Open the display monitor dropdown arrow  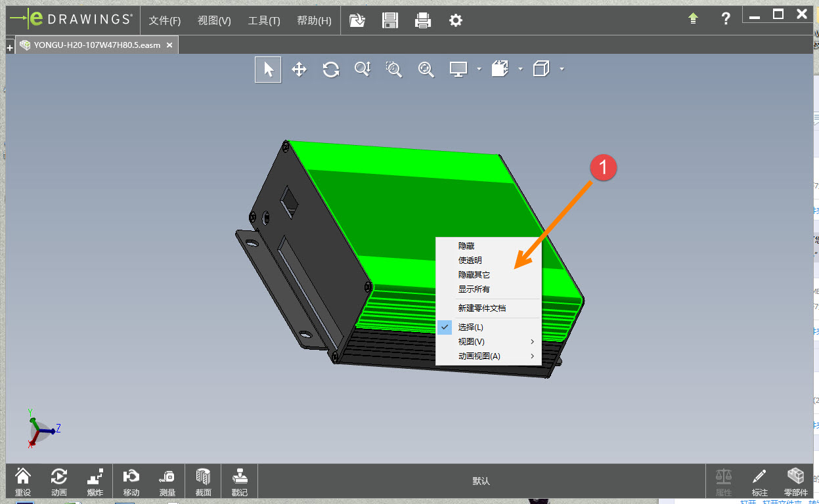coord(479,69)
